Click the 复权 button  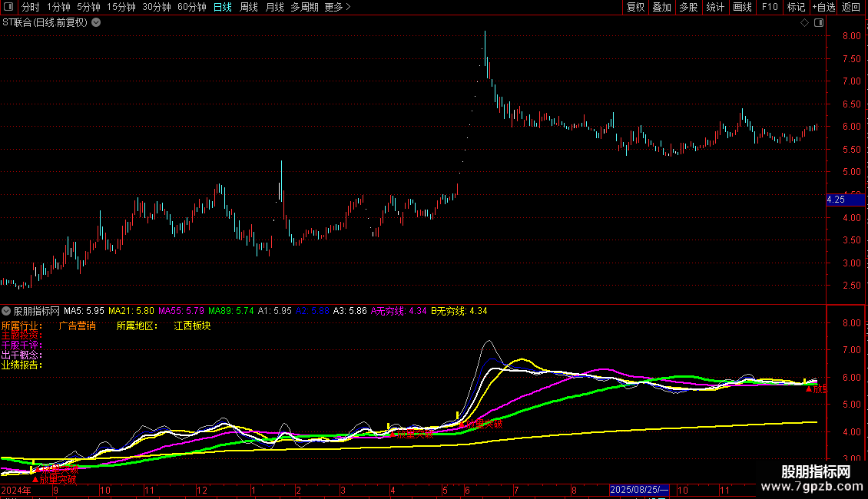point(635,7)
